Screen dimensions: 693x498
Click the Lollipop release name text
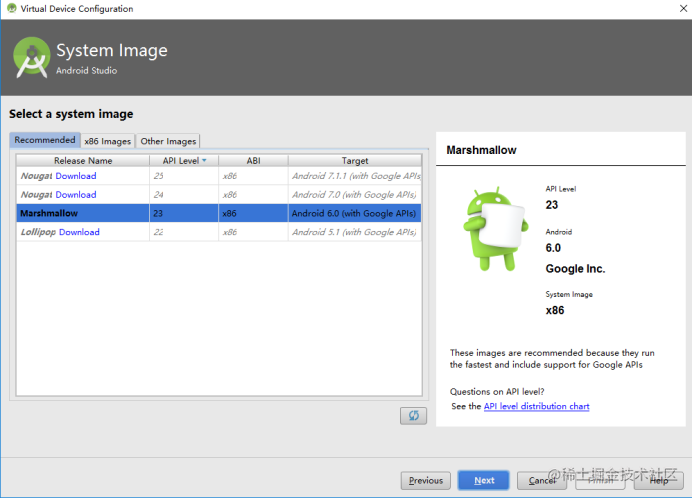click(x=38, y=232)
